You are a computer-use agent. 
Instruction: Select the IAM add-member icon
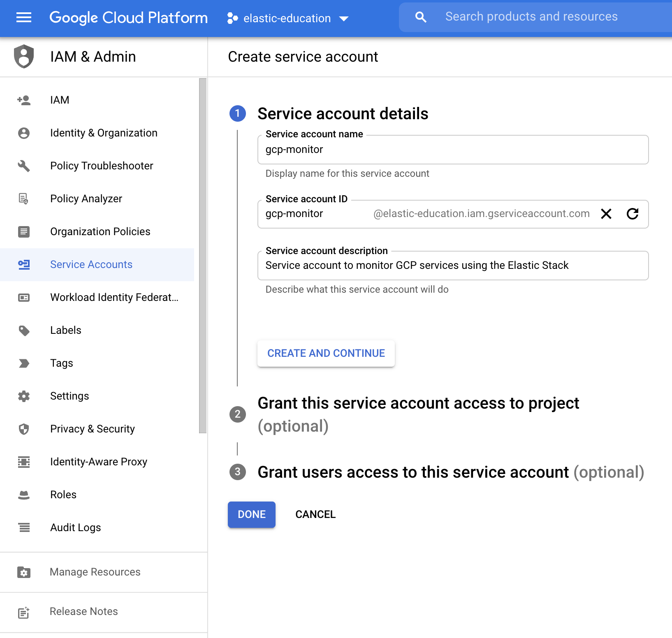[x=23, y=100]
